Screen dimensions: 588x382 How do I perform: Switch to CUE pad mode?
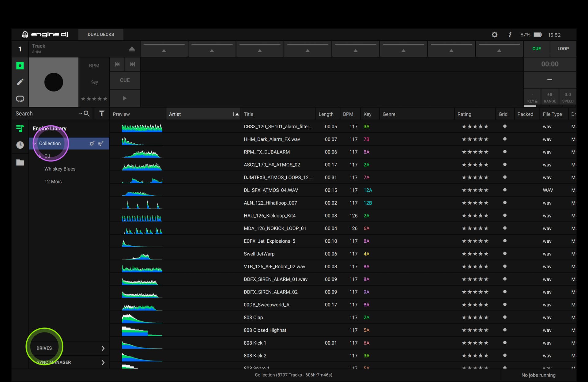point(537,49)
